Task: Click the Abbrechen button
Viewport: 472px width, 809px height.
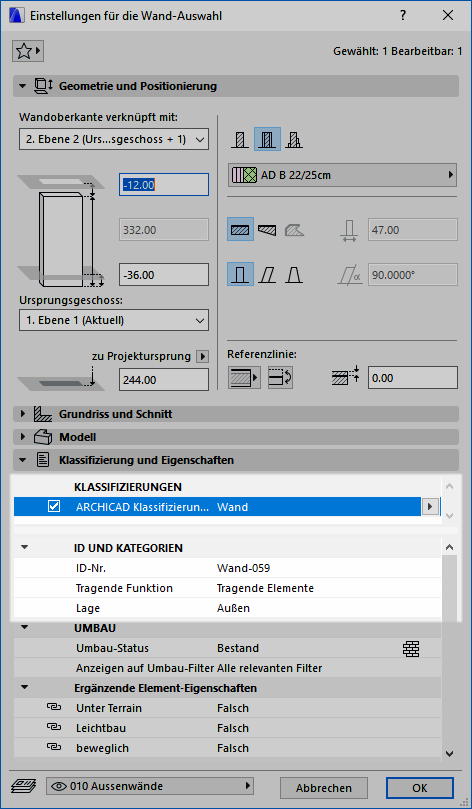Action: [324, 788]
